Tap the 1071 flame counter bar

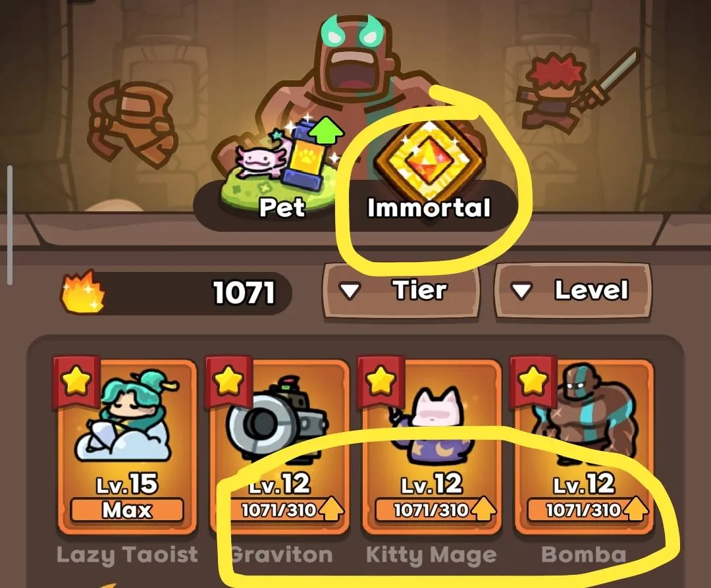click(177, 292)
